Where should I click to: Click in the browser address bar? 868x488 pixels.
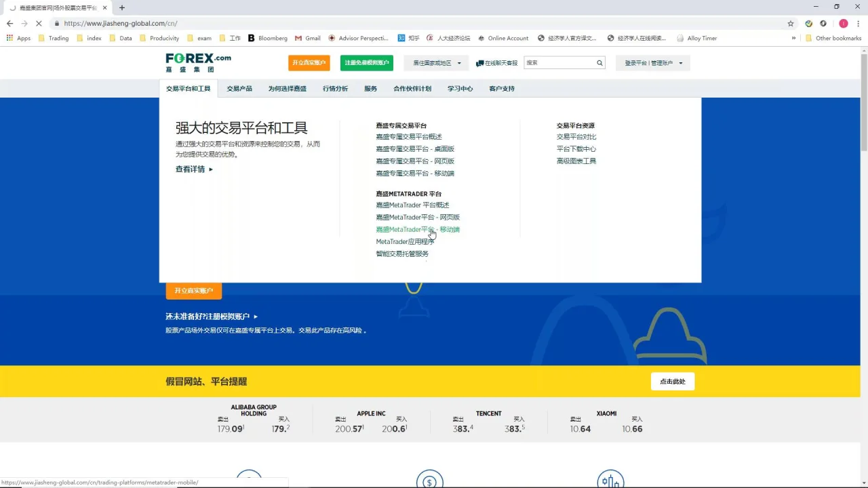[x=420, y=23]
